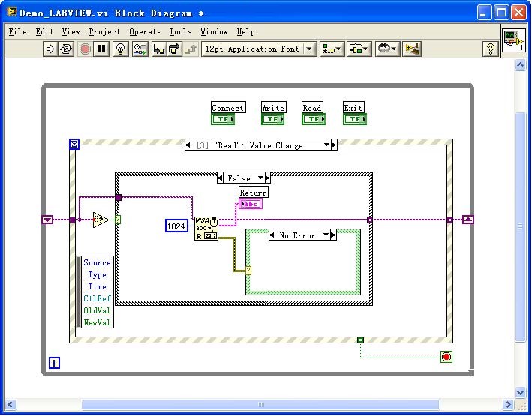Click the Run Continuously button

coord(66,49)
